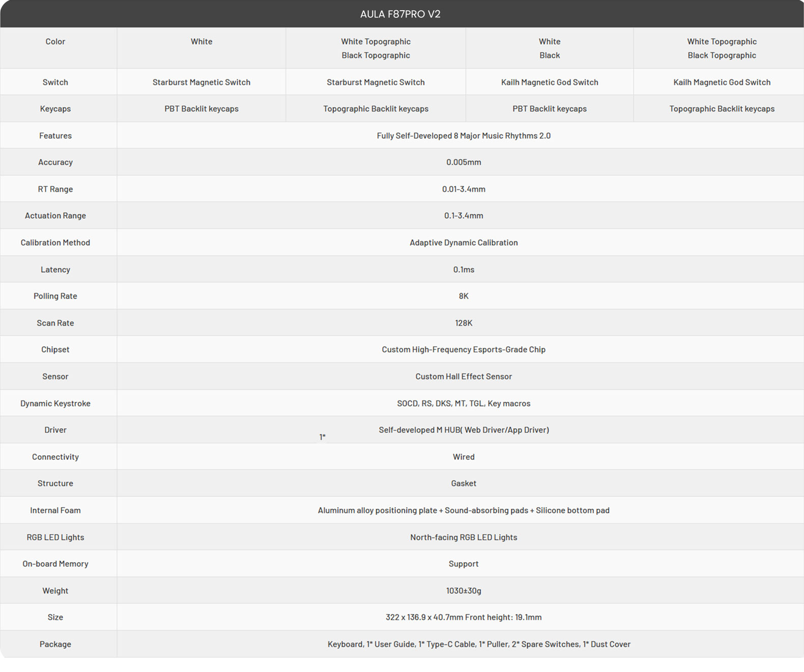The image size is (804, 672).
Task: Click the RT Range row label
Action: tap(55, 189)
